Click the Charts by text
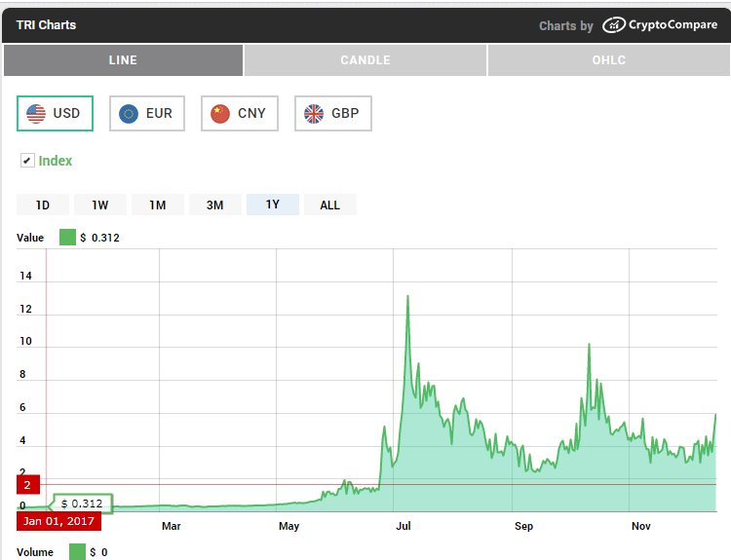731x560 pixels. (566, 25)
